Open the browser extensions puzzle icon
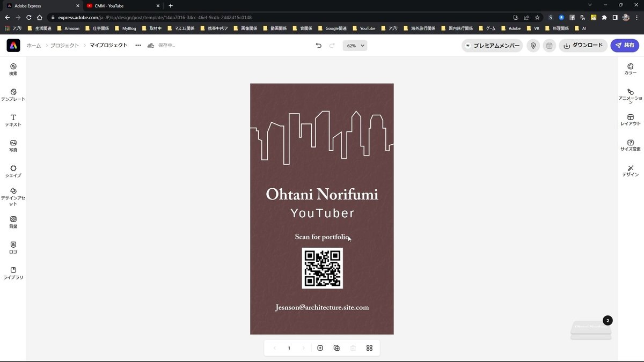644x362 pixels. tap(604, 17)
